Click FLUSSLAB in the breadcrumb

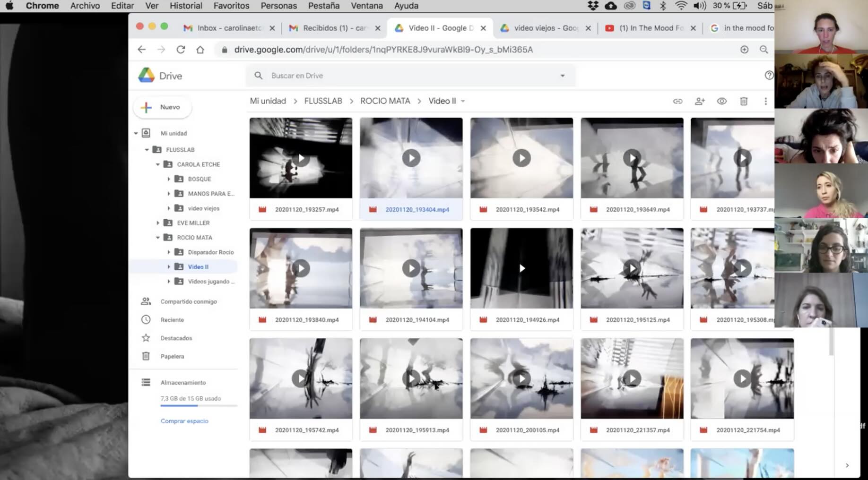323,101
